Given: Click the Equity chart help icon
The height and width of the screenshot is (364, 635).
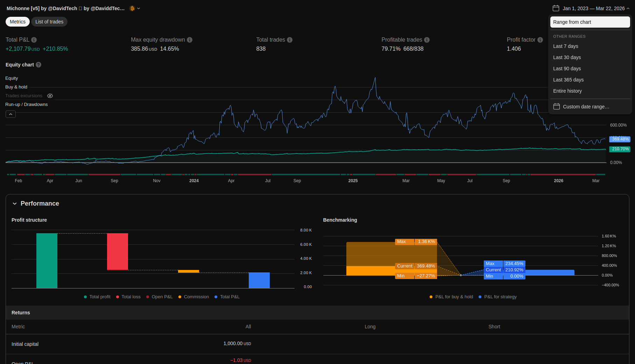Looking at the screenshot, I should point(38,65).
